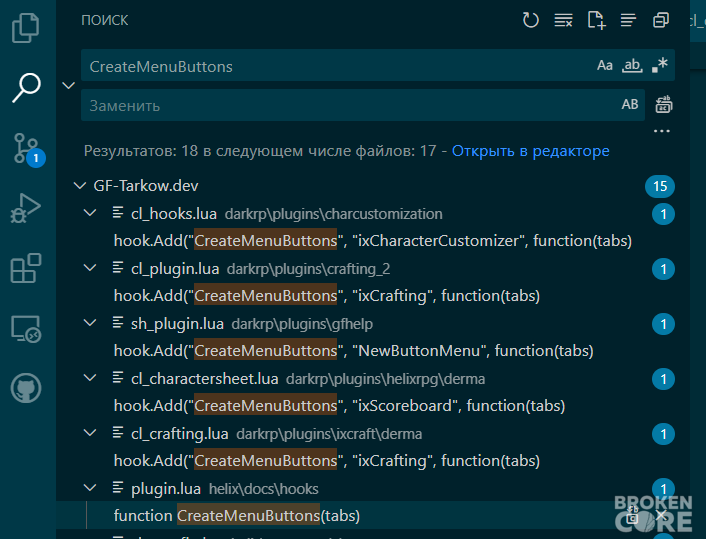Refresh the search results
This screenshot has width=706, height=539.
click(x=530, y=20)
